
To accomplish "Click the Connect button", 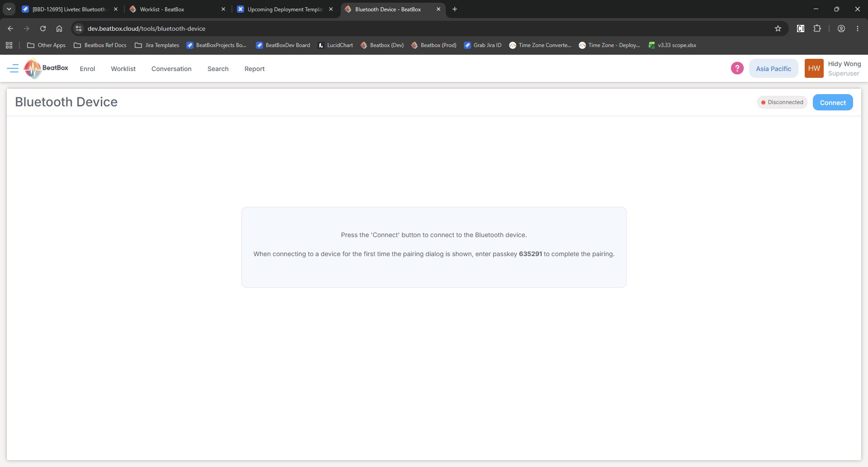I will click(x=833, y=102).
